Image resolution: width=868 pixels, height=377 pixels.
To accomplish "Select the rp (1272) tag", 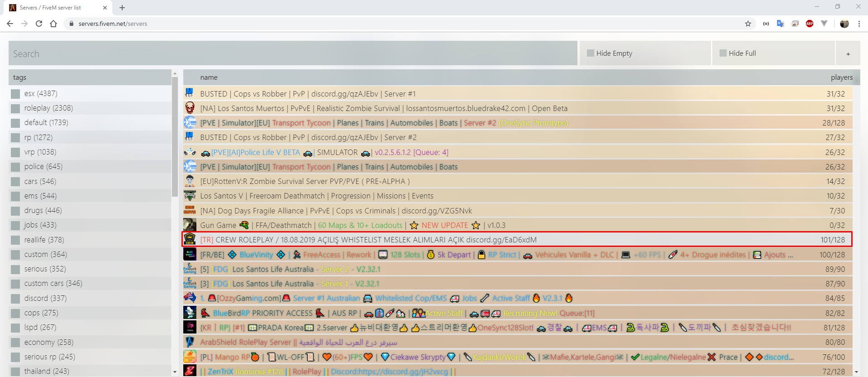I will click(38, 137).
